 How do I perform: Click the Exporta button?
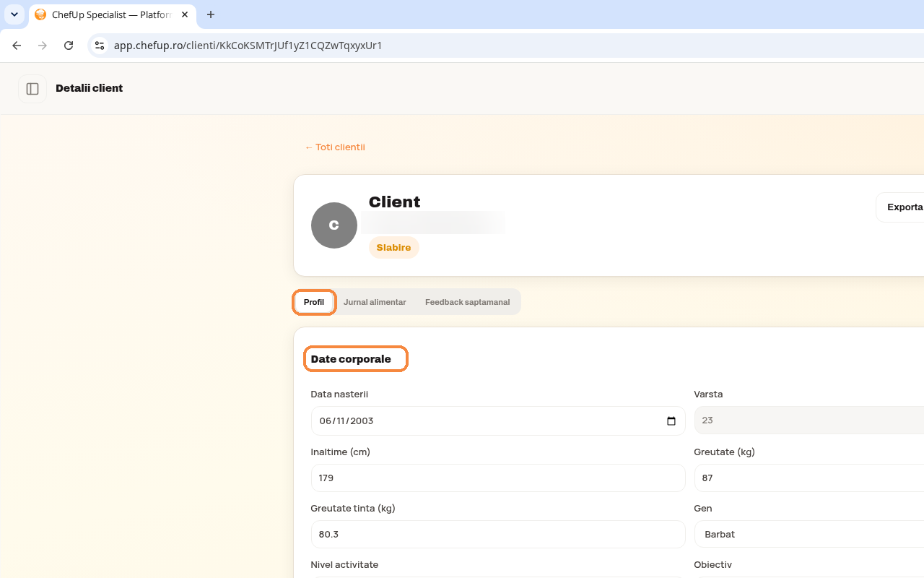(x=900, y=207)
